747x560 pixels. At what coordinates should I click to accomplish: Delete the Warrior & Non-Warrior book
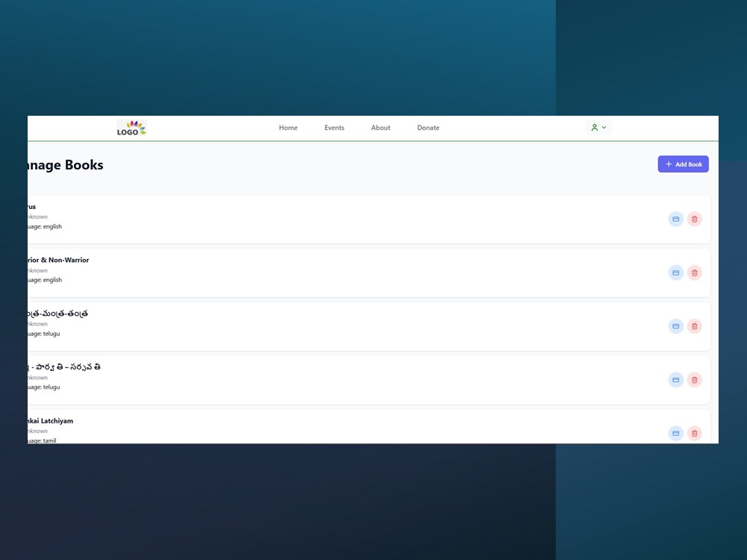(695, 273)
